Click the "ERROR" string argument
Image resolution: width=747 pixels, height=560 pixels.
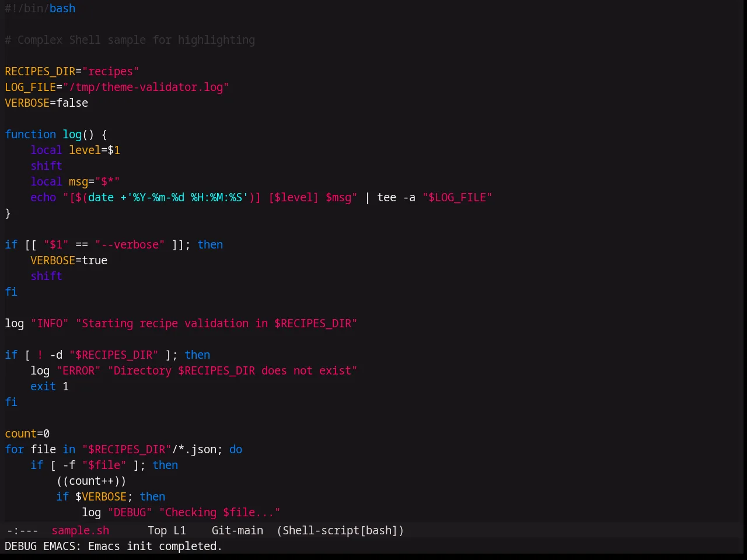(79, 370)
